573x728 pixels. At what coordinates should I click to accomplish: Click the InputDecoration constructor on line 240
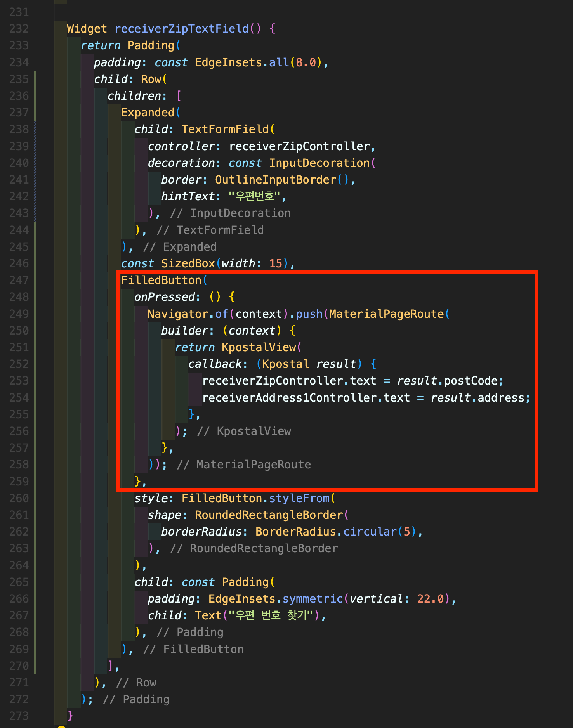[319, 163]
